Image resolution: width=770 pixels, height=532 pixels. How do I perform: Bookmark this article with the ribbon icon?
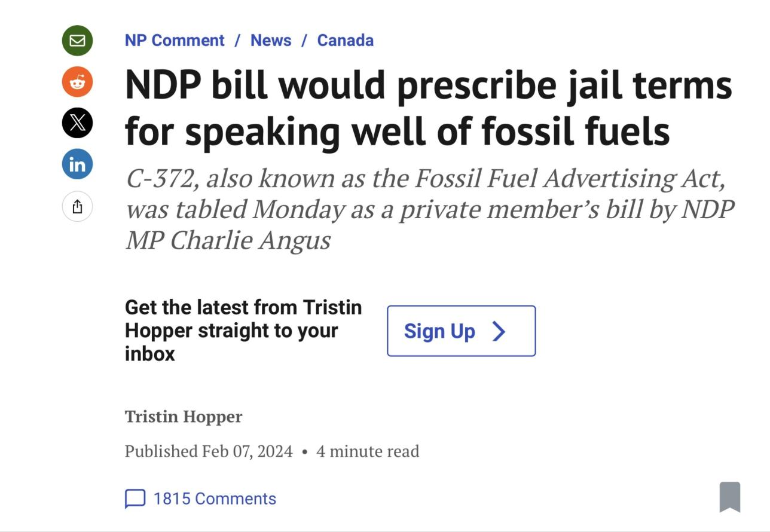pyautogui.click(x=729, y=497)
